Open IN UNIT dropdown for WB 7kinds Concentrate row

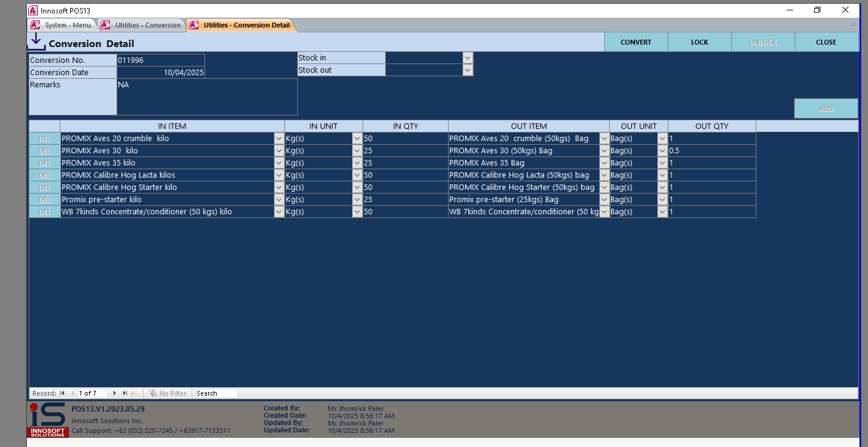coord(357,212)
